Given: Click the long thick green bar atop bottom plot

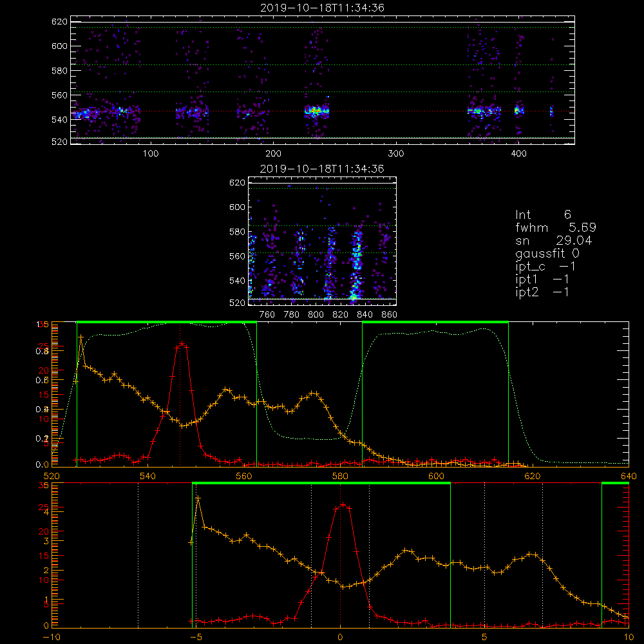Looking at the screenshot, I should [x=321, y=484].
